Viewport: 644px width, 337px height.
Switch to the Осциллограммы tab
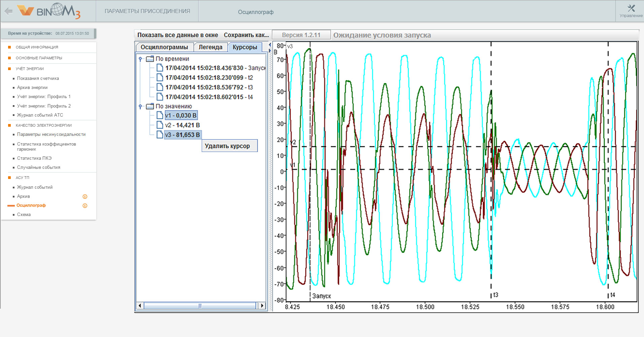164,47
